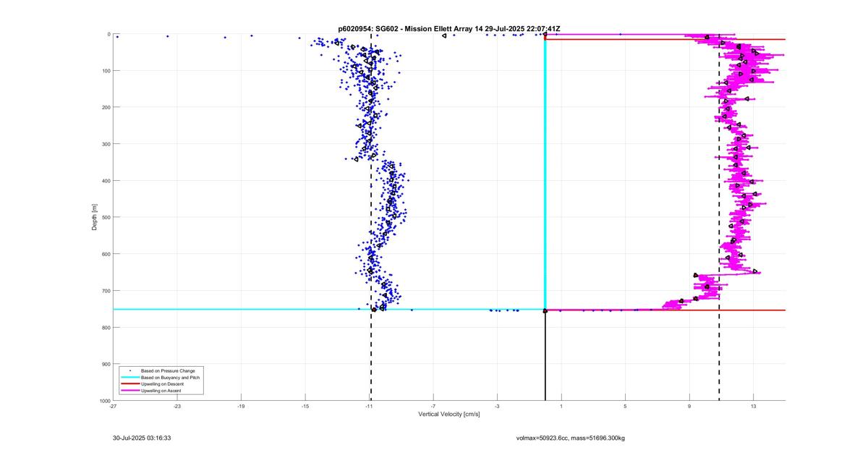Select legend entry 'Based on Buoyancy and Pitch'

170,377
